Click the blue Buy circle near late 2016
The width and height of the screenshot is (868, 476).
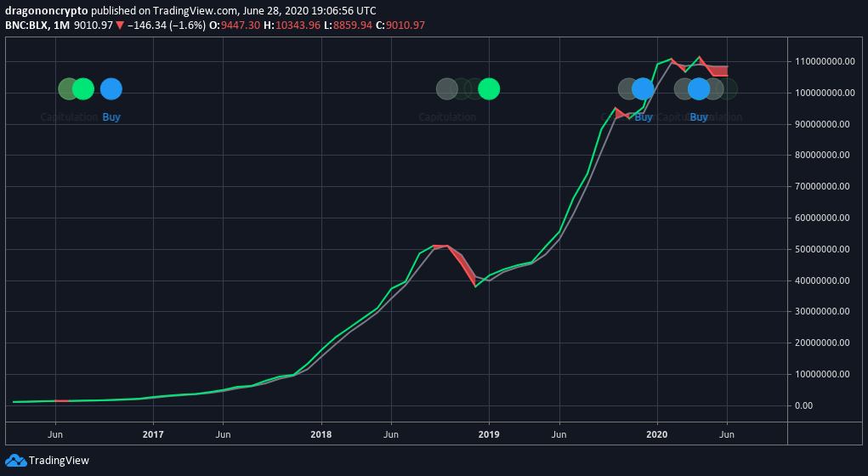pos(111,88)
